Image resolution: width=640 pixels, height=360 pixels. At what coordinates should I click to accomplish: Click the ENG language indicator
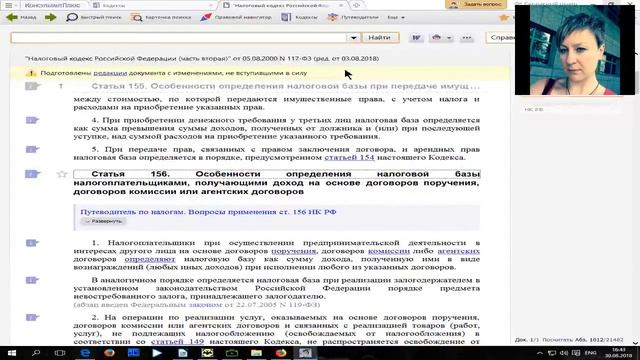pyautogui.click(x=591, y=353)
